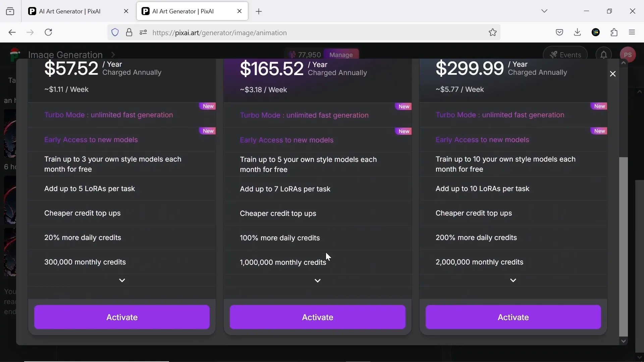Open the list all tabs dropdown
Screen dimensions: 644x362
click(544, 11)
